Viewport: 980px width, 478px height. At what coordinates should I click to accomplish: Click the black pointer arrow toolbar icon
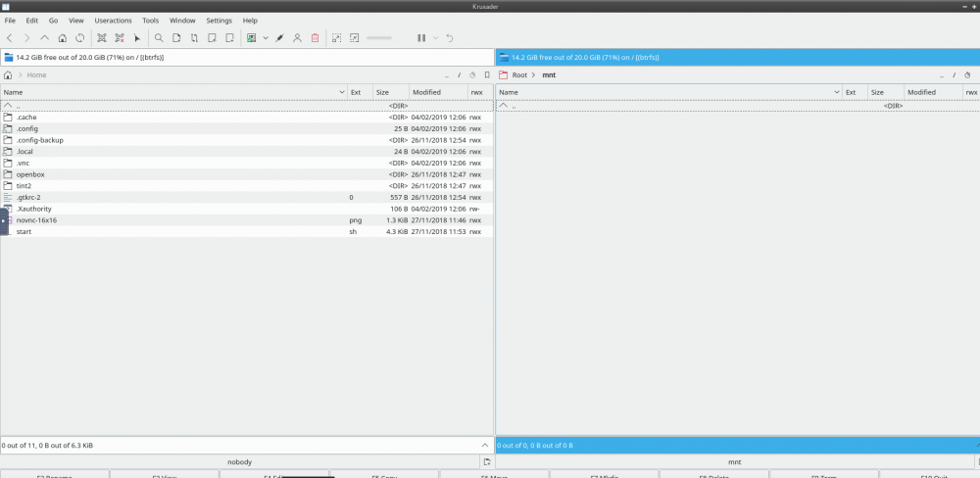coord(137,38)
